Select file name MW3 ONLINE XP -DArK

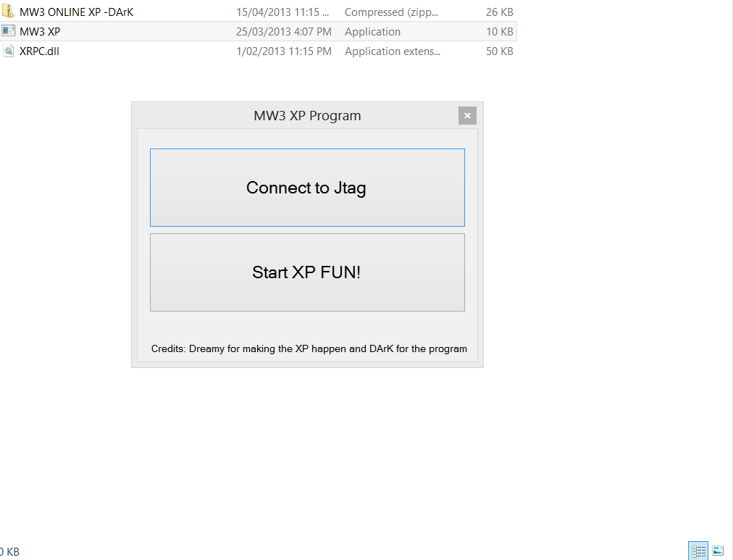(77, 12)
